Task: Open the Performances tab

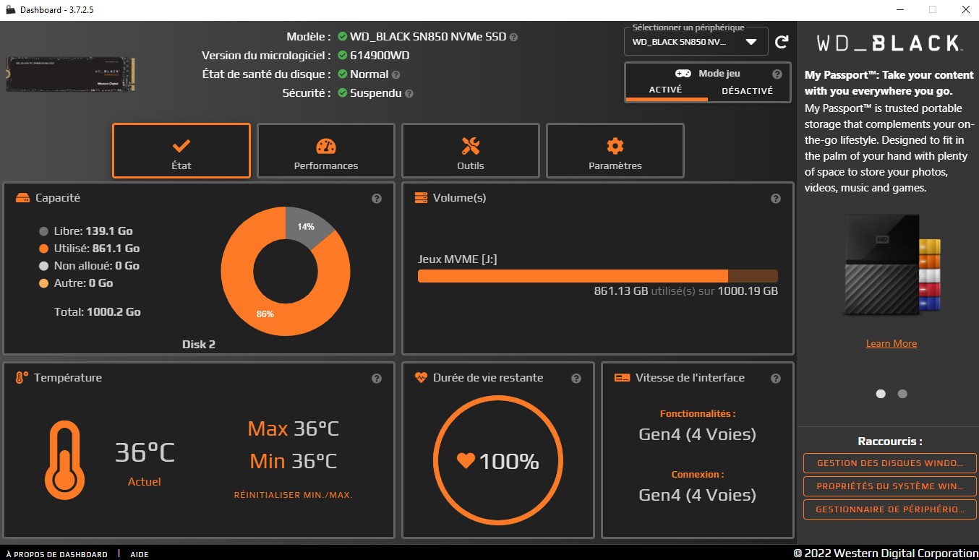Action: click(326, 151)
